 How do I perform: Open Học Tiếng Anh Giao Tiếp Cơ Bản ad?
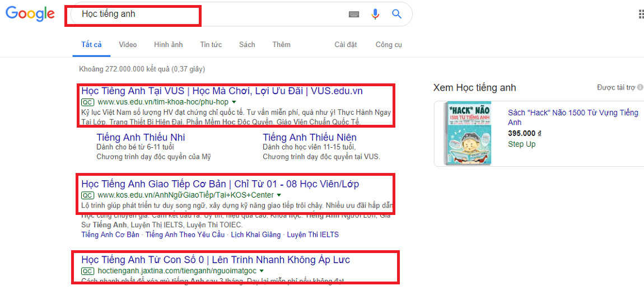coord(220,184)
